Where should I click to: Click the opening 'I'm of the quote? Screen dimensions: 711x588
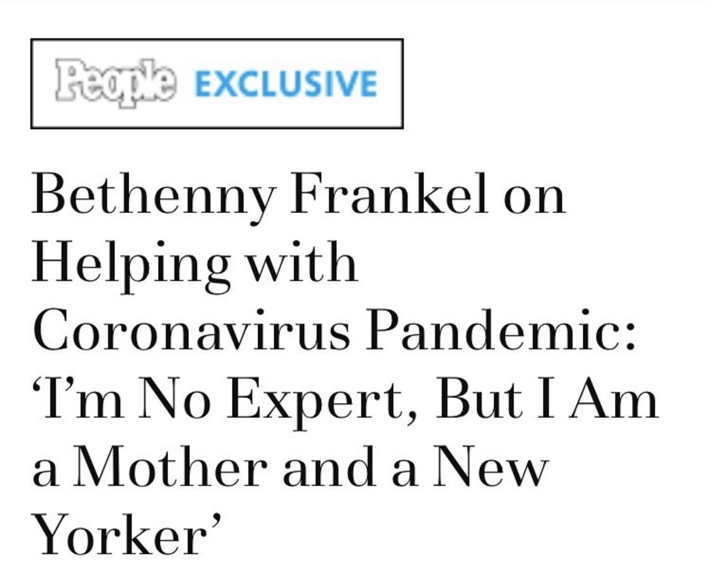click(x=78, y=398)
